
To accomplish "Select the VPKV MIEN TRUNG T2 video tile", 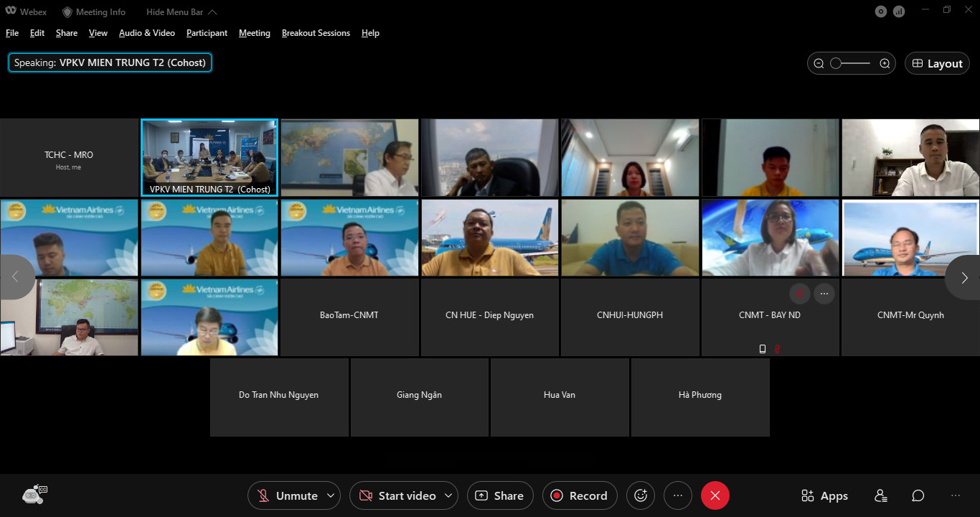I will click(x=209, y=157).
